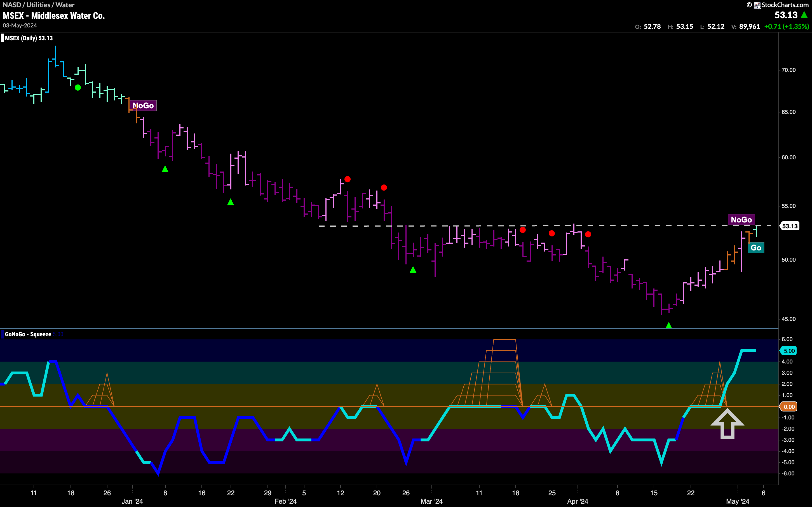Image resolution: width=812 pixels, height=507 pixels.
Task: Click the 70.00 price axis label
Action: pos(788,70)
